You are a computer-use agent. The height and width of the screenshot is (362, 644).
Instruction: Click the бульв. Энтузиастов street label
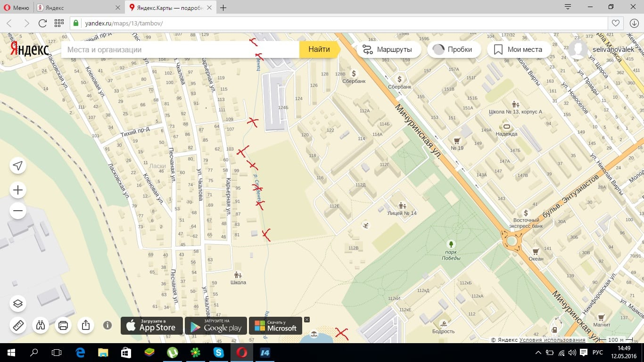point(570,197)
